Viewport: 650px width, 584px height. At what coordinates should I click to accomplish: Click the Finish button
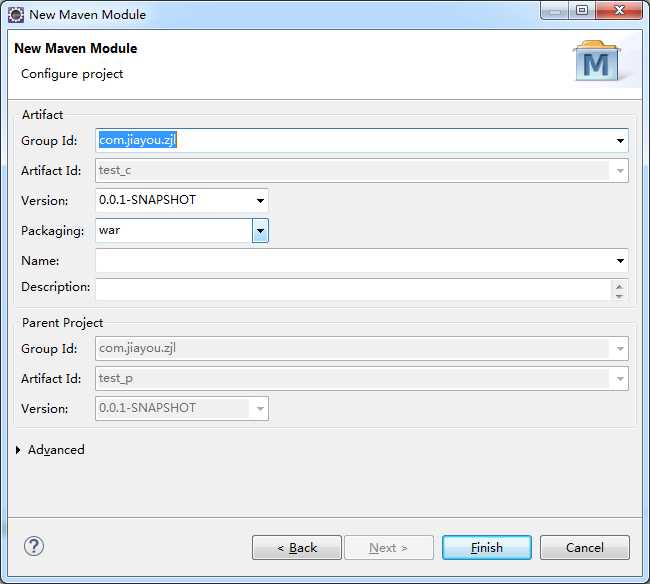point(487,548)
